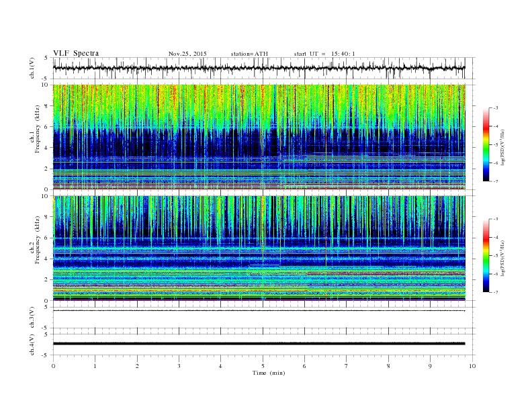
Task: Click the thick ch.4 voltage trace band
Action: pyautogui.click(x=259, y=344)
